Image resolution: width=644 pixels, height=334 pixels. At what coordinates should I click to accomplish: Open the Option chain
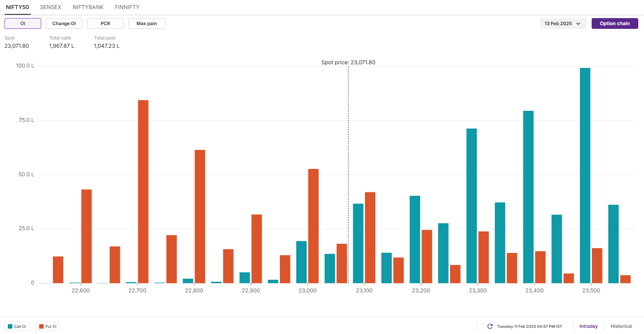click(615, 23)
